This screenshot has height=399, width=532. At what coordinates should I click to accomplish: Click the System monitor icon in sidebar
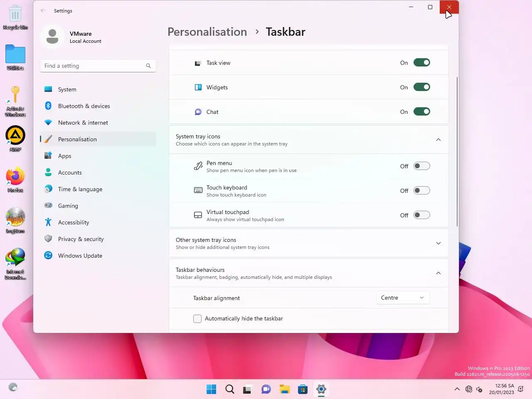(x=48, y=89)
